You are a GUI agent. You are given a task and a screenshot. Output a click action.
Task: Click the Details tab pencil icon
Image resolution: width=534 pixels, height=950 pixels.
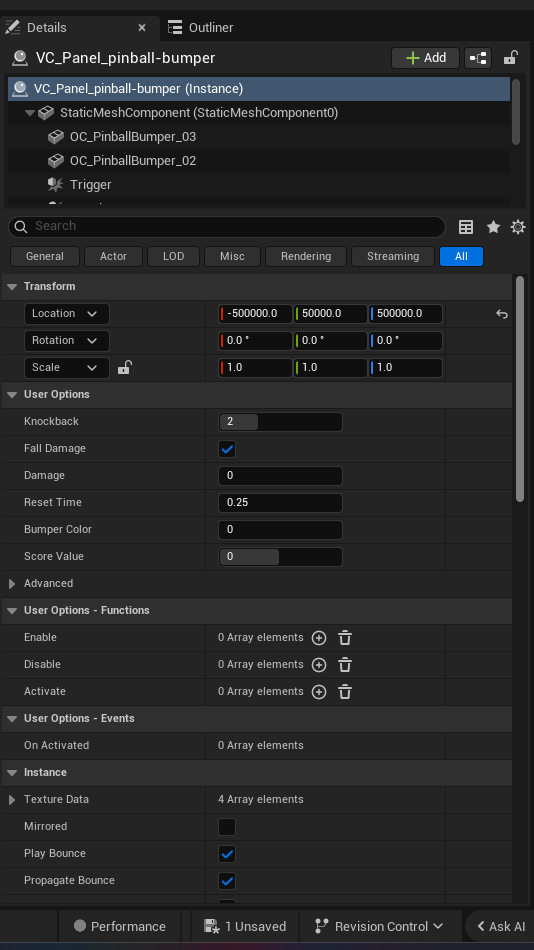tap(12, 27)
